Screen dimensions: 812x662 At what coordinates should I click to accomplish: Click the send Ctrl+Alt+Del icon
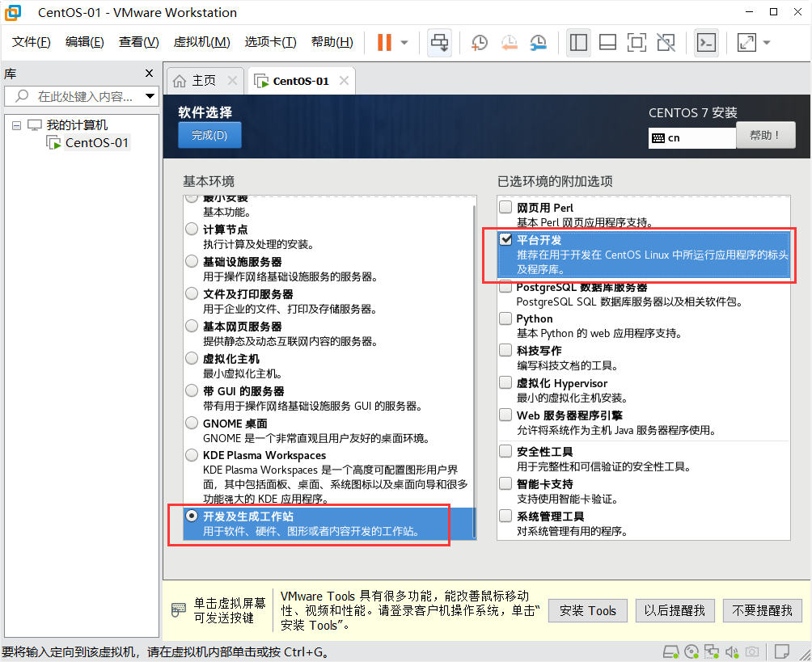tap(440, 43)
